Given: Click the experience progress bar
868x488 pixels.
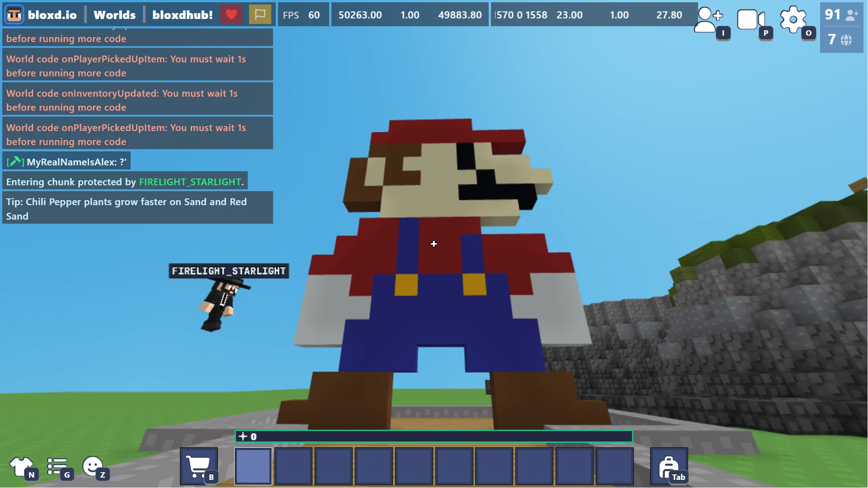Looking at the screenshot, I should (434, 436).
